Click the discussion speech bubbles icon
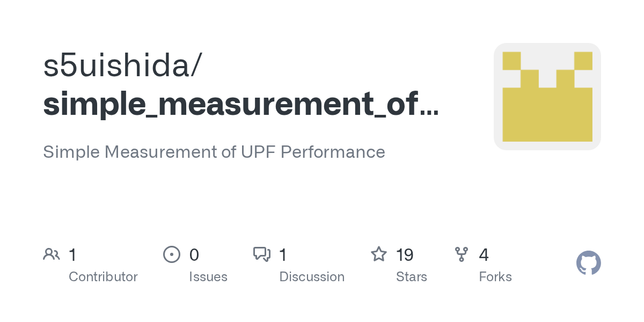 pyautogui.click(x=262, y=254)
